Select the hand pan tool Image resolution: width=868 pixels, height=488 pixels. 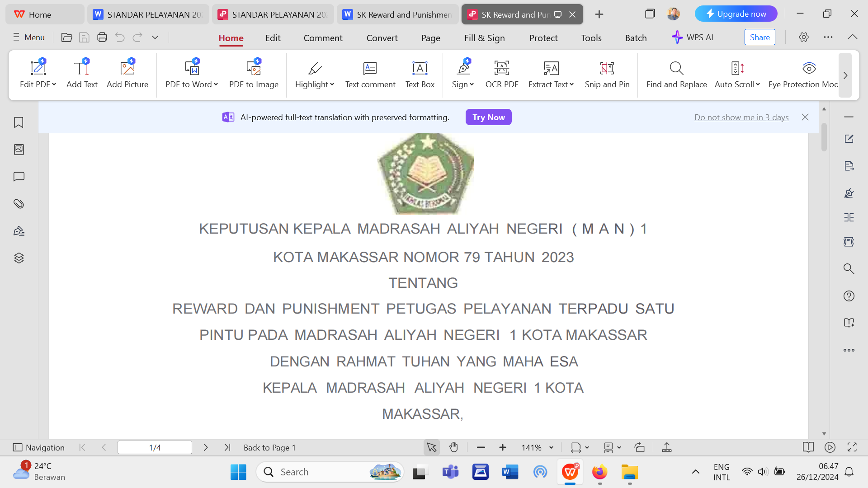point(453,447)
